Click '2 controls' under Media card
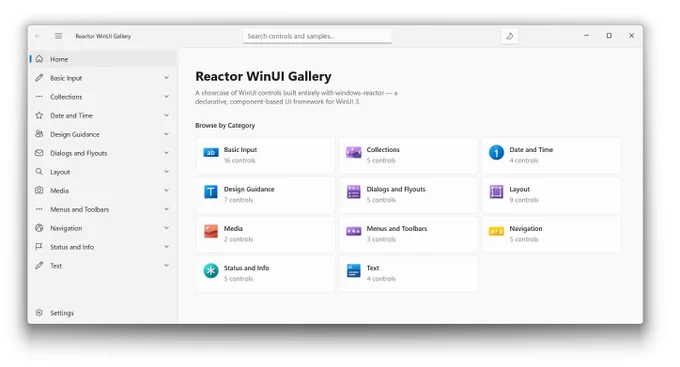This screenshot has height=367, width=680. 238,239
